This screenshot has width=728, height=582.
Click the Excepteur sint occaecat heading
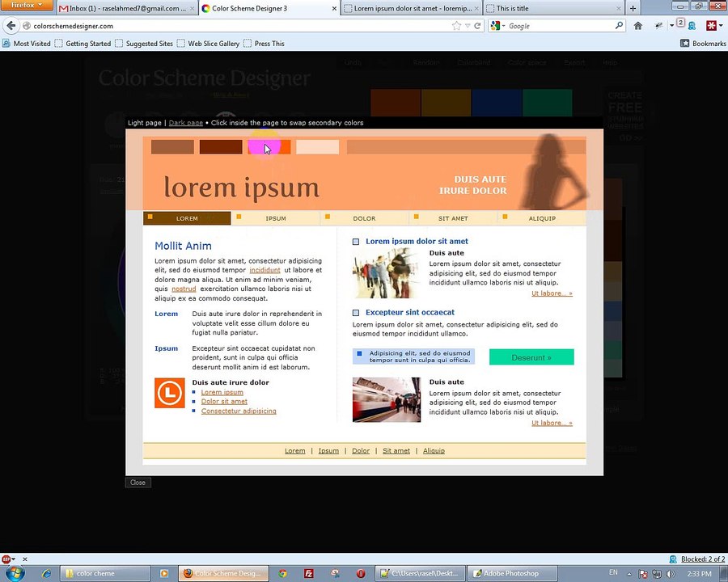click(410, 312)
